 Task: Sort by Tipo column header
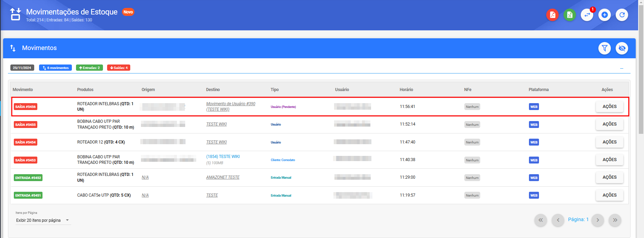(x=275, y=90)
